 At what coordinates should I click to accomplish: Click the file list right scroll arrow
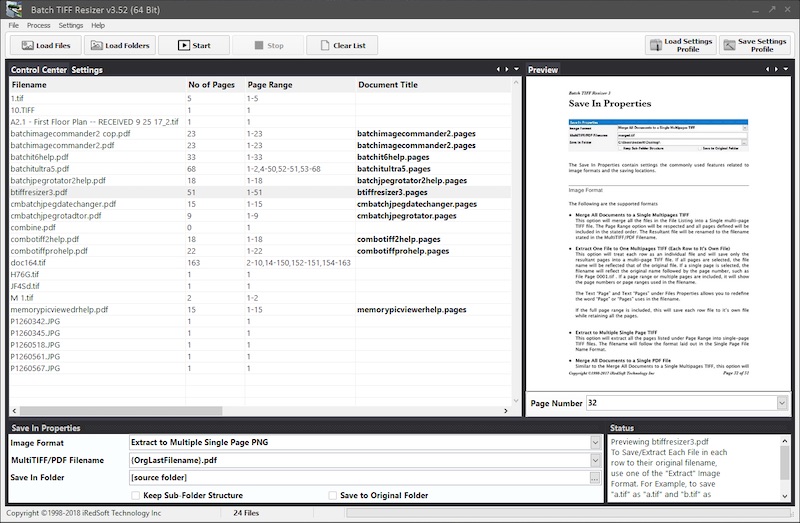(506, 411)
